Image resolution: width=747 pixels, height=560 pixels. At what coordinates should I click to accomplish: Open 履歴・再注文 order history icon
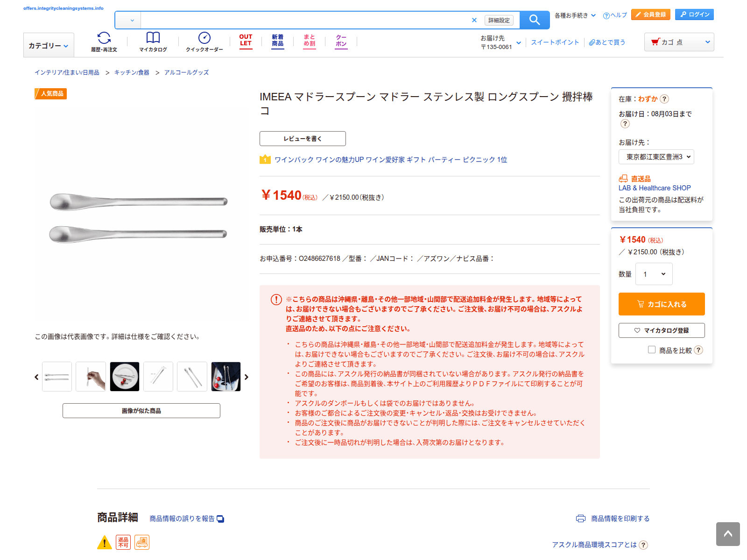coord(104,42)
